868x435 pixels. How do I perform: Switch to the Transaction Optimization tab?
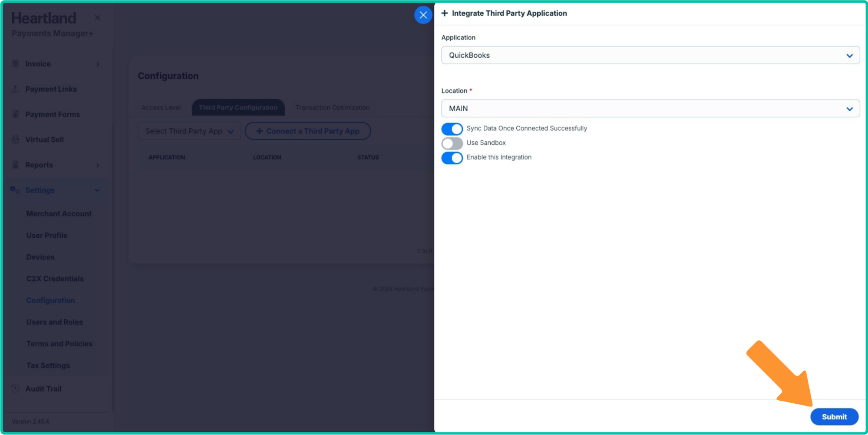[x=332, y=108]
